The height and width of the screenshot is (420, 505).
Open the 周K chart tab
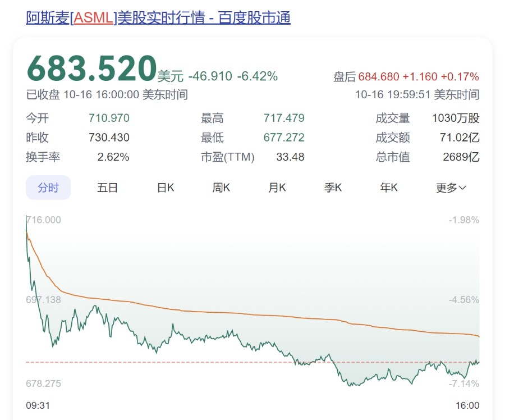point(221,188)
